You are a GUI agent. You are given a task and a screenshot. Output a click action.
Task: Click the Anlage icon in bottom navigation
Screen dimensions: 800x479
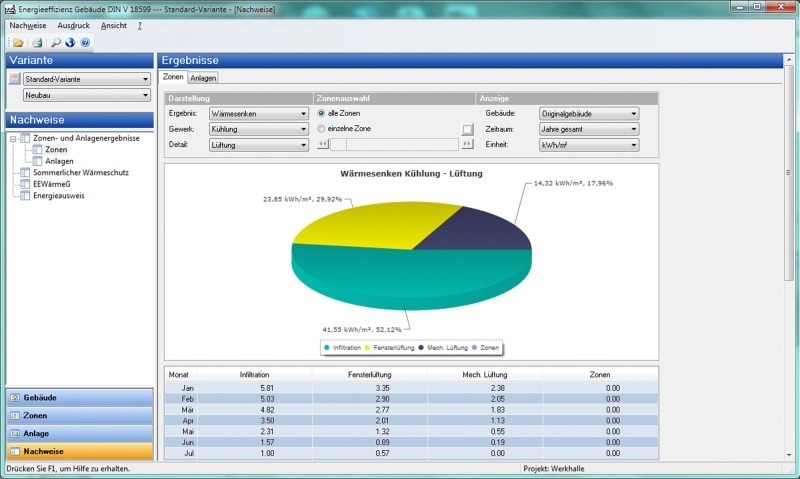(x=15, y=434)
